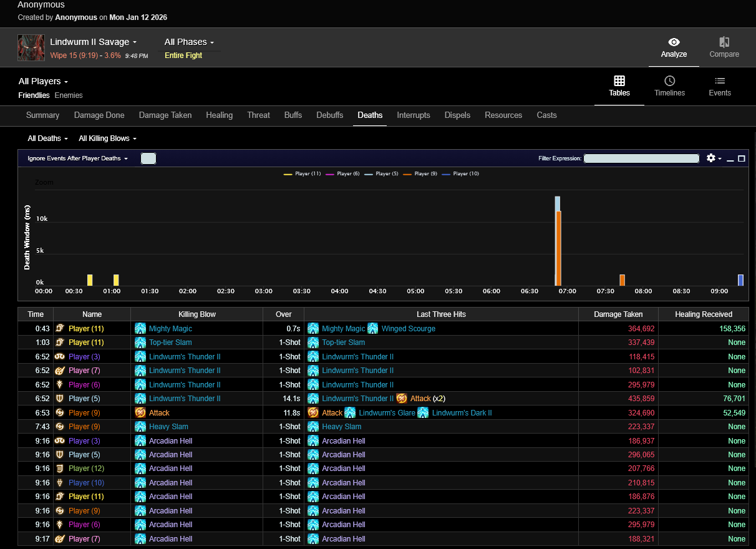Switch to the Tables grid icon
Screen dimensions: 756x549
pos(619,81)
